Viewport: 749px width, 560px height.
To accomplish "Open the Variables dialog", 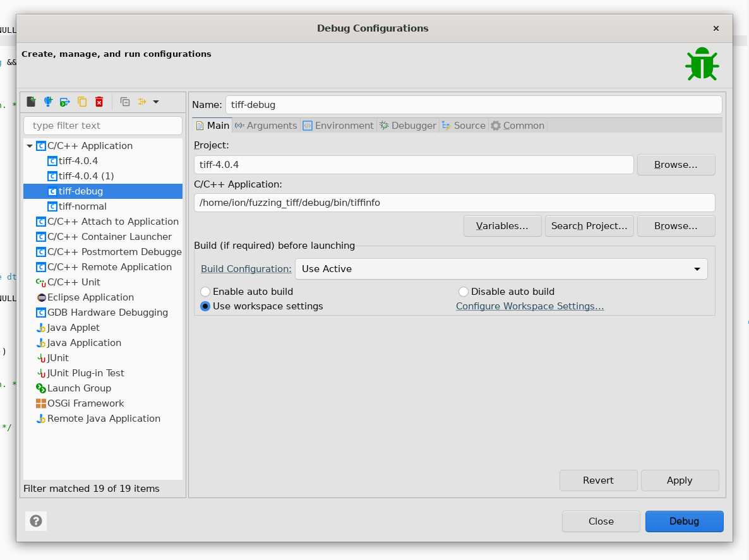I will point(502,226).
